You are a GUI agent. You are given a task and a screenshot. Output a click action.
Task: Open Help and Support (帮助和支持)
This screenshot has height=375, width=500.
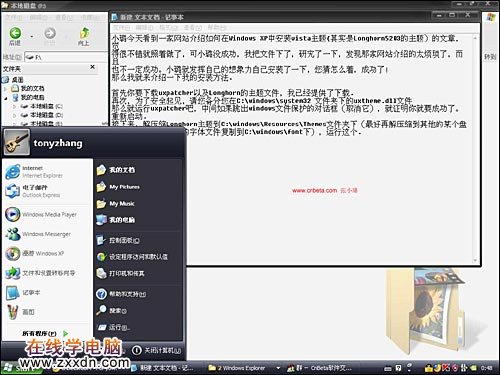click(138, 294)
